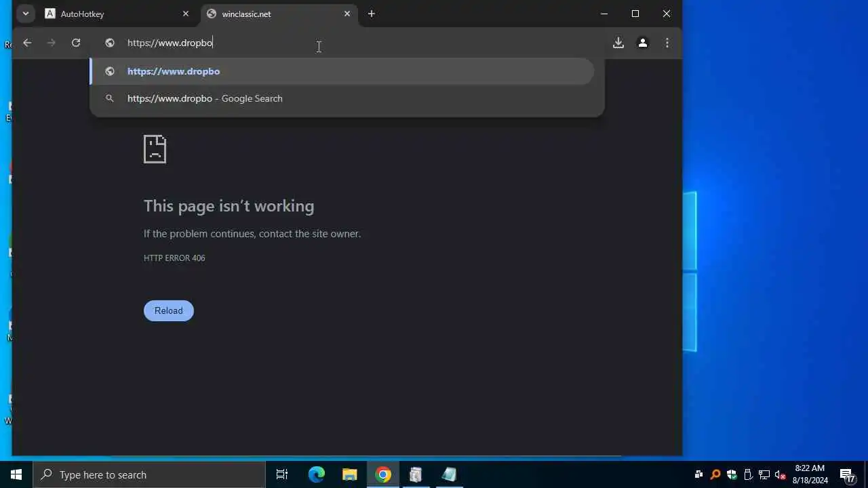The height and width of the screenshot is (488, 868).
Task: Open the Chrome downloads icon
Action: click(x=618, y=43)
